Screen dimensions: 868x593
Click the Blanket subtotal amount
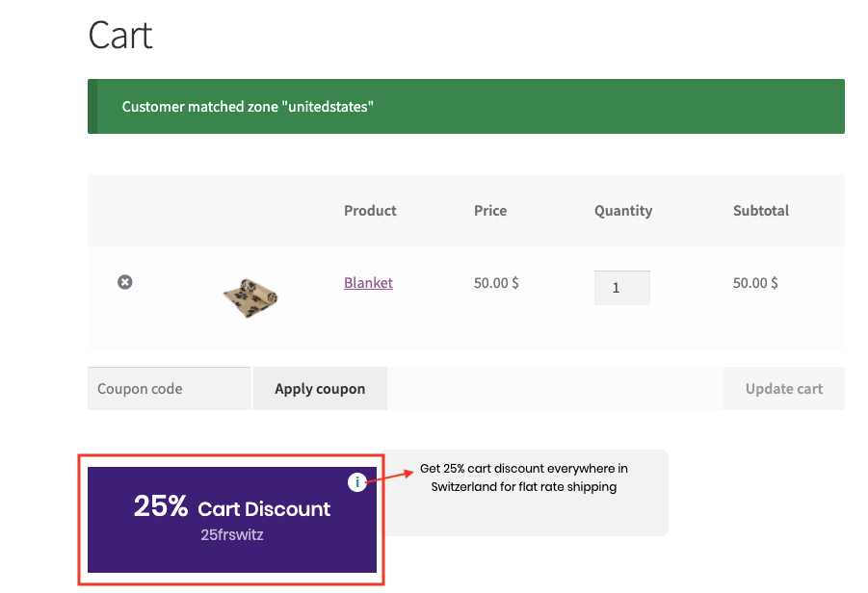[x=755, y=283]
